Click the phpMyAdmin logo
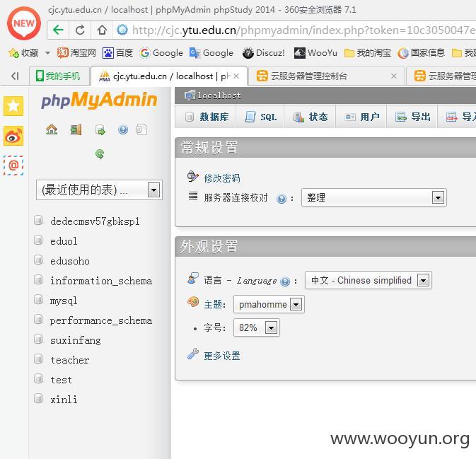476x459 pixels. point(99,100)
